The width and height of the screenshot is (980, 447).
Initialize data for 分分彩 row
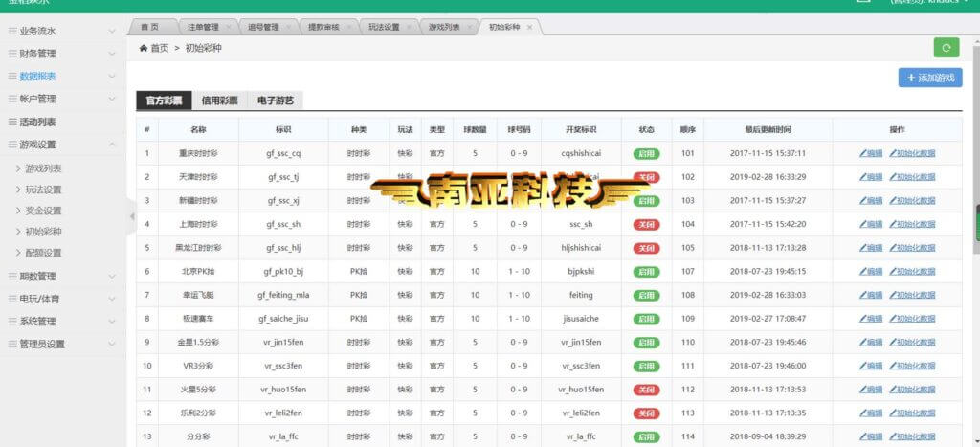(x=912, y=437)
